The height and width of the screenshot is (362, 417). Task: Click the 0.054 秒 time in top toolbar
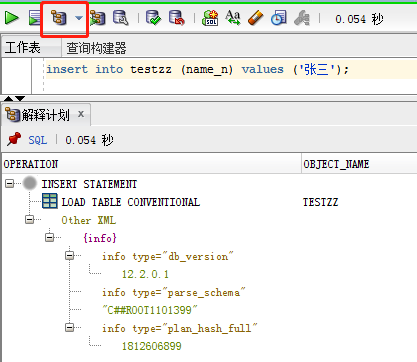click(x=359, y=19)
